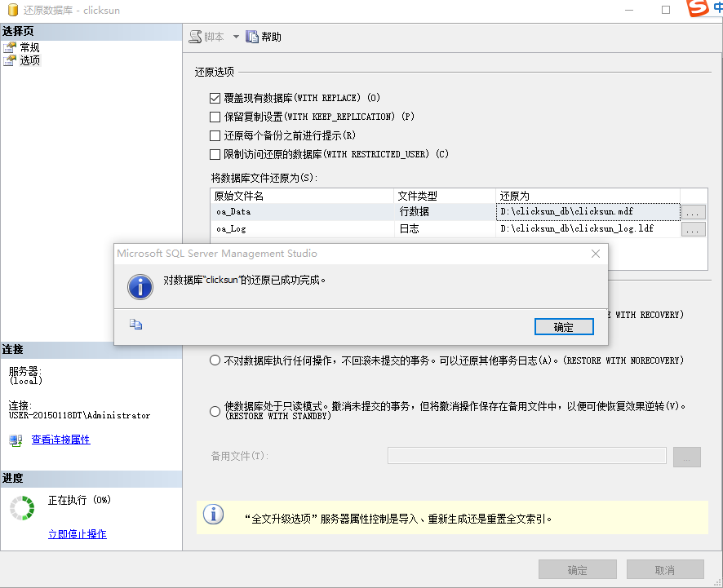Check 限制访问还原的数据库 RESTRICTED_USER

[215, 154]
